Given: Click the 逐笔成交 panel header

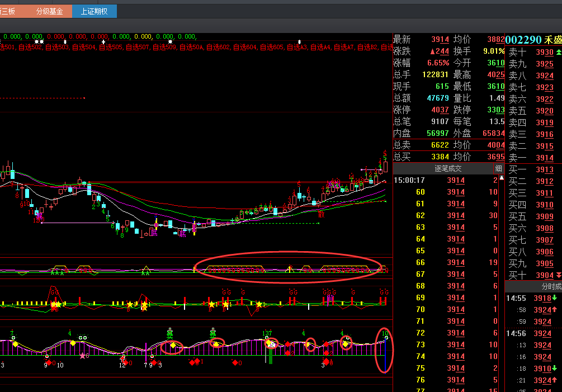Looking at the screenshot, I should click(448, 168).
